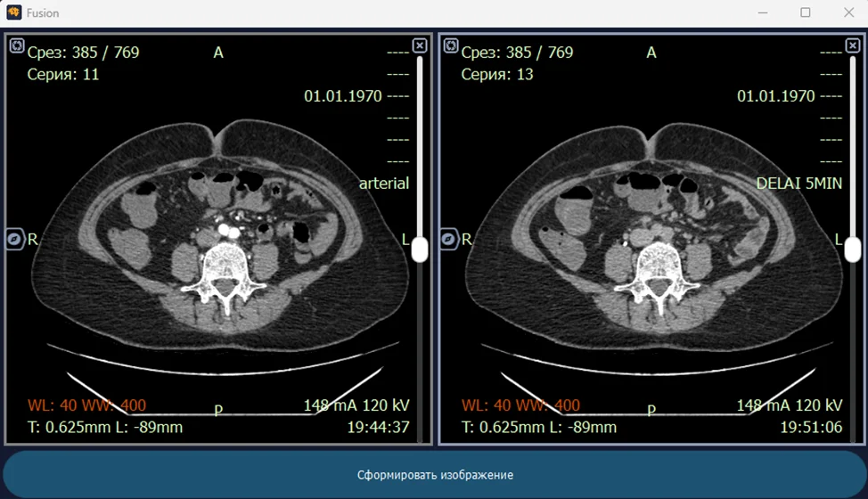868x499 pixels.
Task: Click the compass orientation icon in the arterial viewport
Action: pos(15,240)
